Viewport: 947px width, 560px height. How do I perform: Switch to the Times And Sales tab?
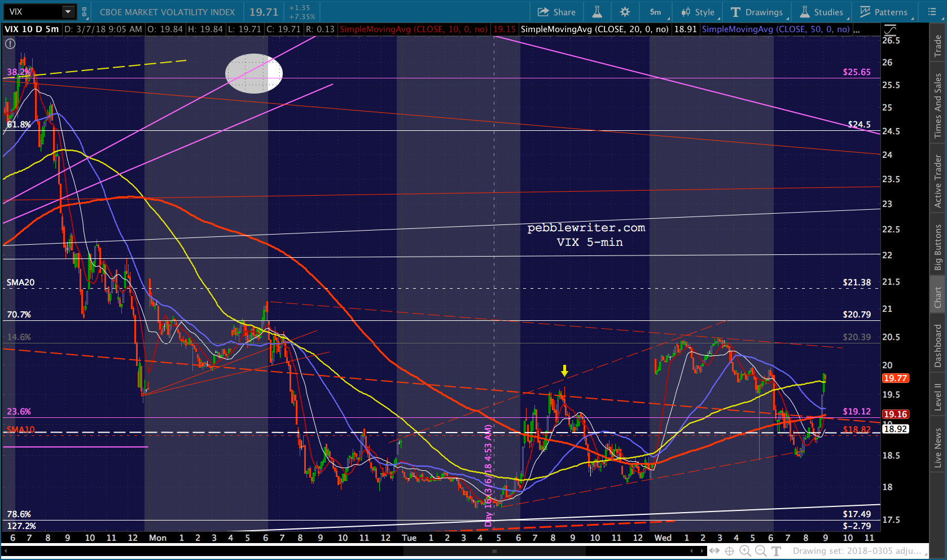click(937, 105)
